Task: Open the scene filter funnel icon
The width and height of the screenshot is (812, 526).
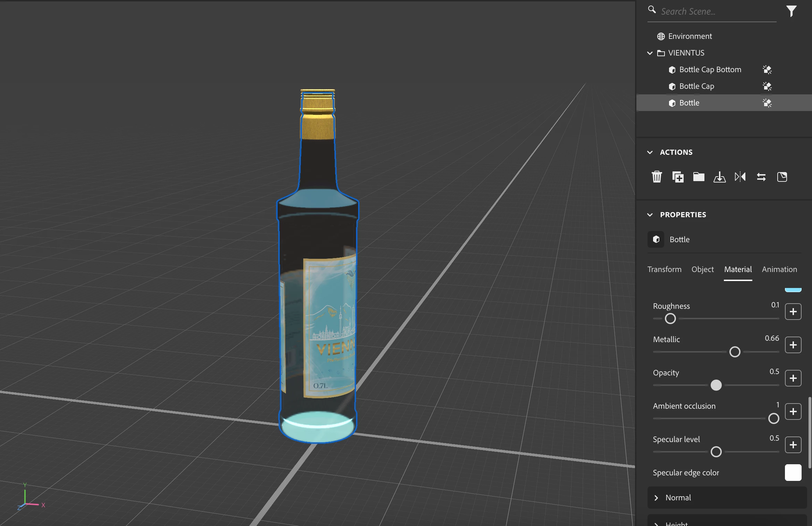Action: click(791, 11)
